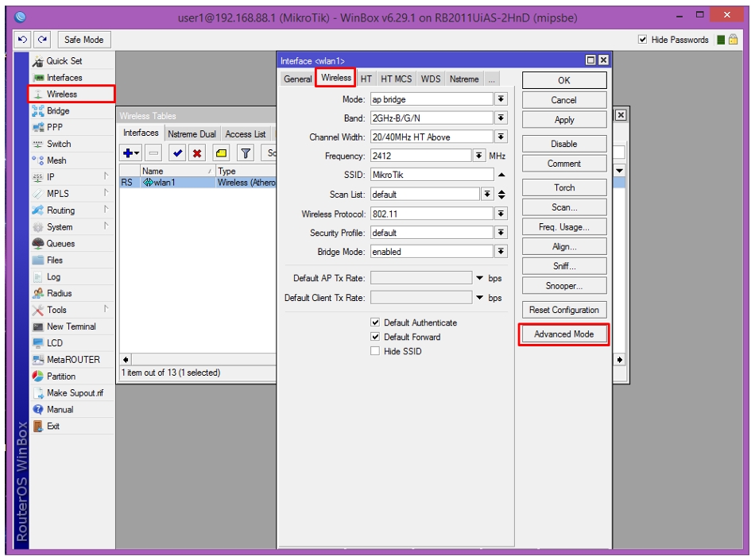Toggle the Hide Passwords checkbox
The image size is (755, 560).
[x=642, y=40]
